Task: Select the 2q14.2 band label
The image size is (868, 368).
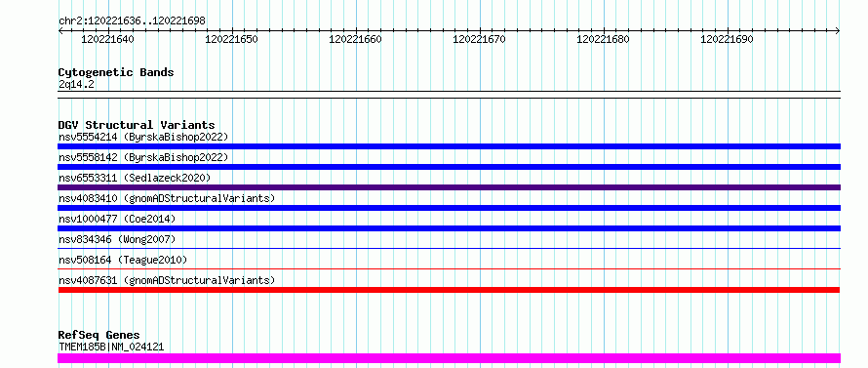Action: click(x=76, y=84)
